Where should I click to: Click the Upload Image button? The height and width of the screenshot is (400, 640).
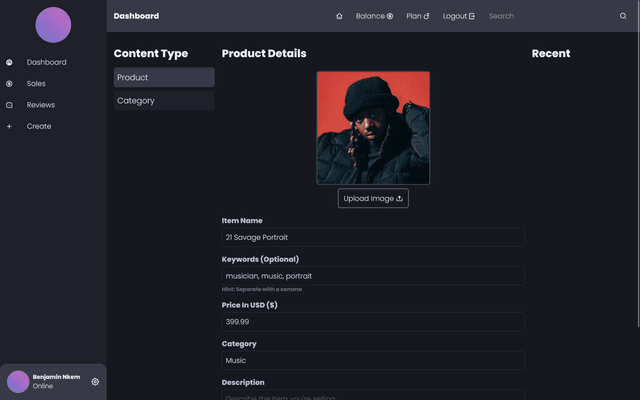click(373, 198)
